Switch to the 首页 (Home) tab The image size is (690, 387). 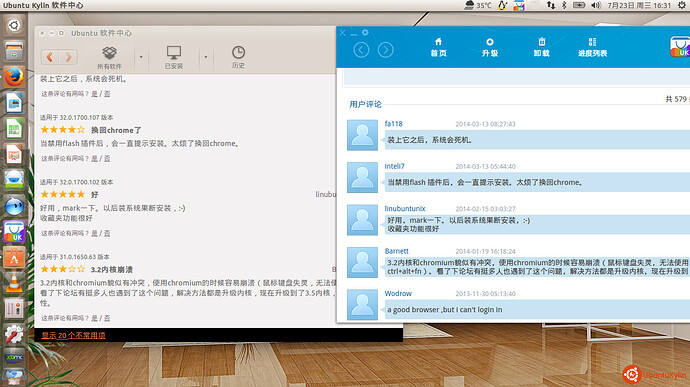click(x=438, y=48)
